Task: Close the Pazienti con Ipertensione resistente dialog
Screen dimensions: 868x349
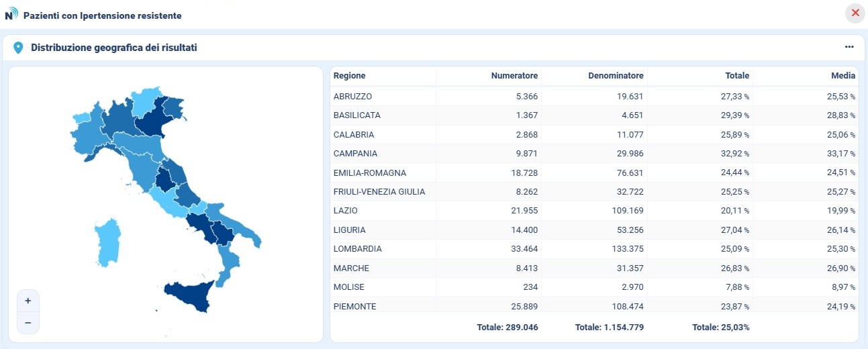Action: coord(855,13)
